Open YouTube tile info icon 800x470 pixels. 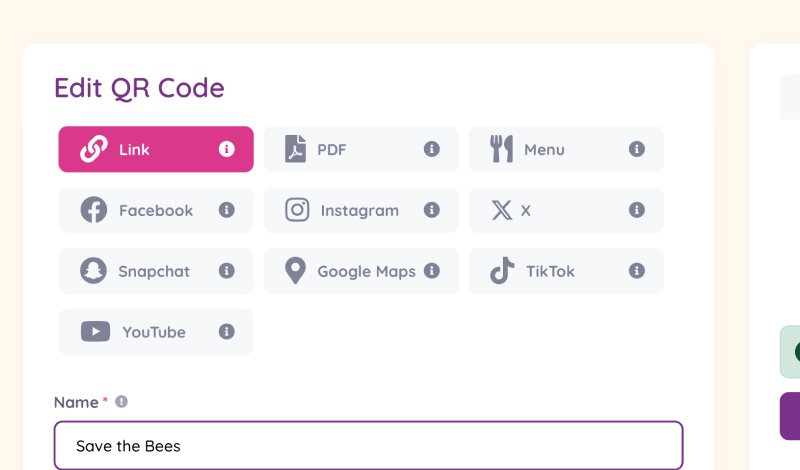pyautogui.click(x=227, y=331)
